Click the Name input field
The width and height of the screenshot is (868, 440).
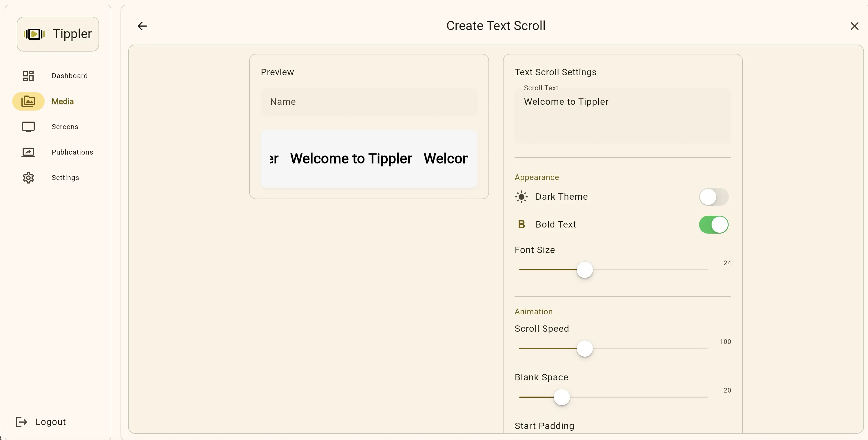[369, 102]
